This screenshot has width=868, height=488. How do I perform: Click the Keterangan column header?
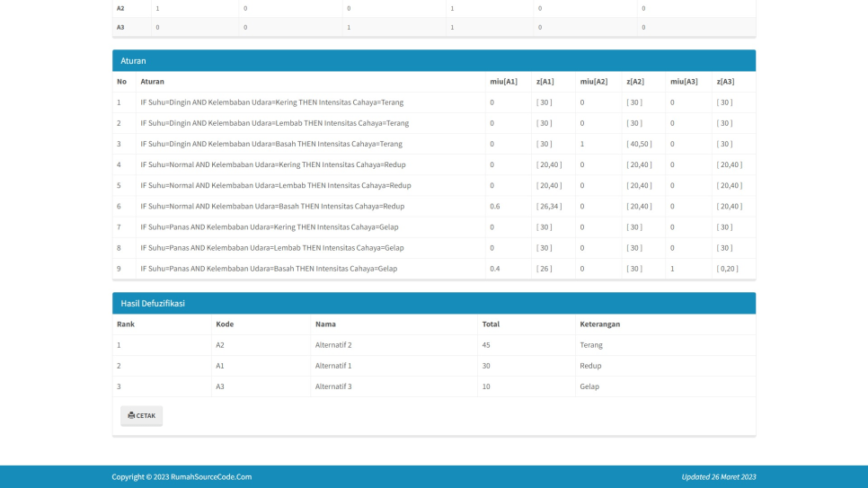tap(600, 324)
